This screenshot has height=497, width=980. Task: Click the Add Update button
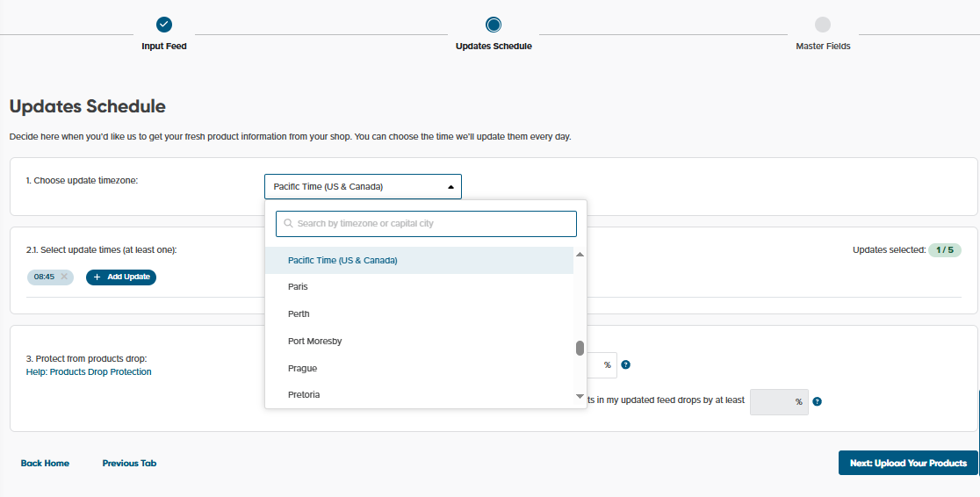(121, 277)
